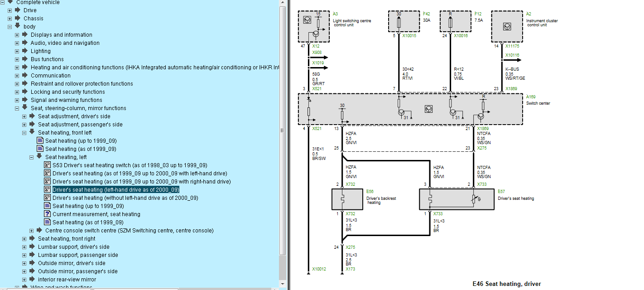Click the E57 Driver's seat heating component
This screenshot has width=644, height=290.
pyautogui.click(x=456, y=200)
